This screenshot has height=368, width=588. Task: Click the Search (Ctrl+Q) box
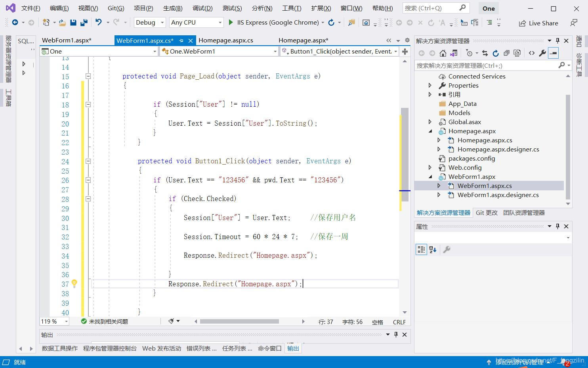click(436, 8)
